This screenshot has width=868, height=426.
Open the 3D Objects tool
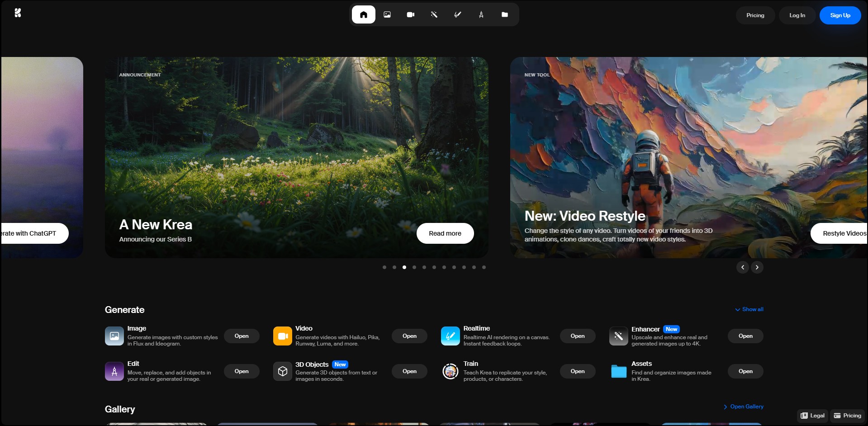[x=410, y=371]
